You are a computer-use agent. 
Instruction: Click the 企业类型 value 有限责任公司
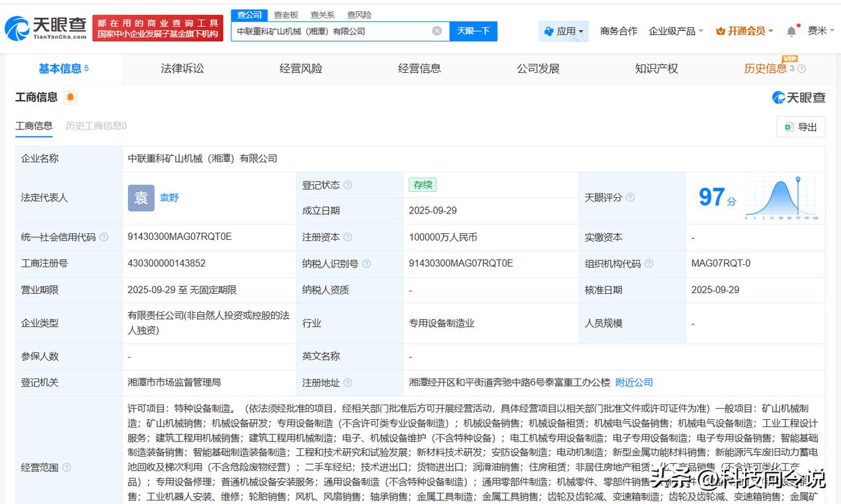(x=208, y=323)
